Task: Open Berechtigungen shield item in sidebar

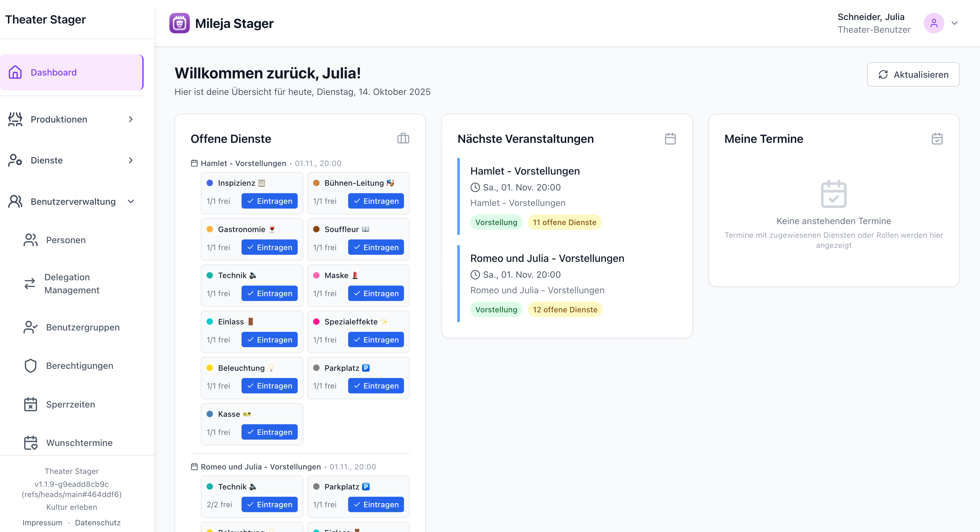Action: click(x=79, y=365)
